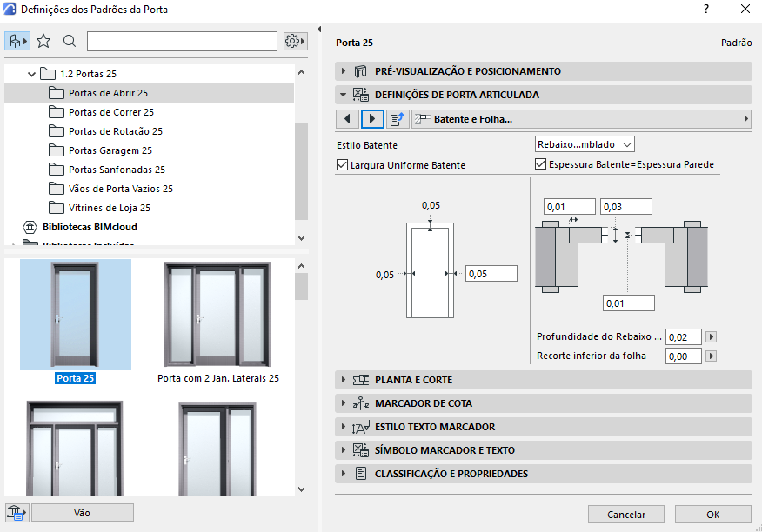Expand the Planta e Corte section
This screenshot has height=532, width=762.
point(344,380)
